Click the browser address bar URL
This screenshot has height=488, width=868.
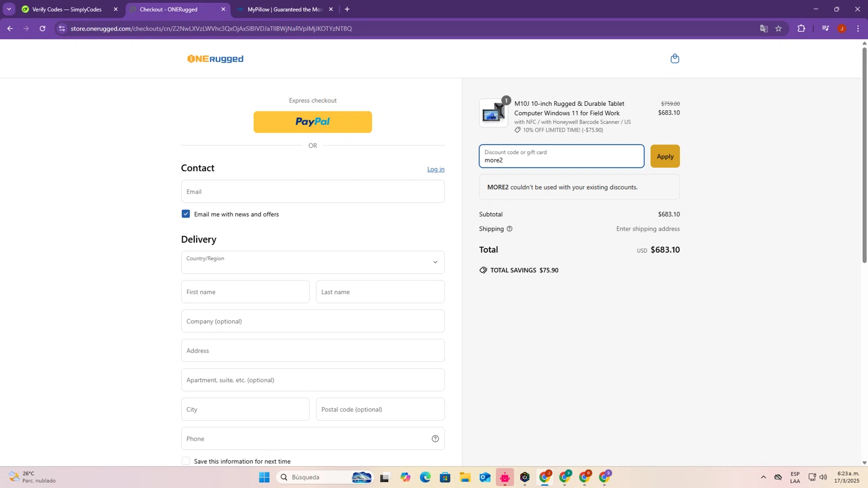click(211, 28)
